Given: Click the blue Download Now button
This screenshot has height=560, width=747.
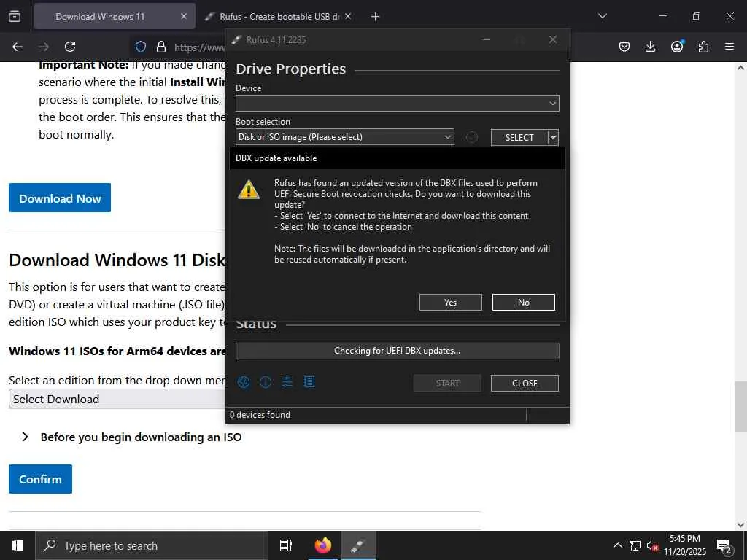Looking at the screenshot, I should click(60, 198).
